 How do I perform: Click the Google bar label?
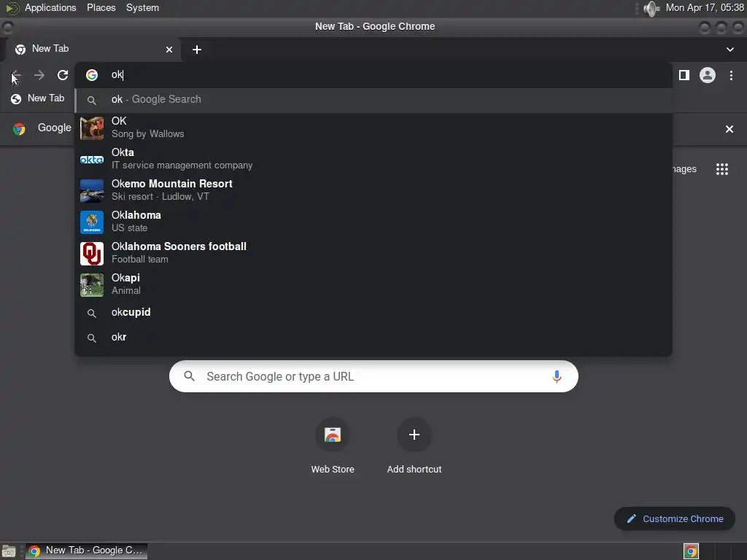[54, 128]
